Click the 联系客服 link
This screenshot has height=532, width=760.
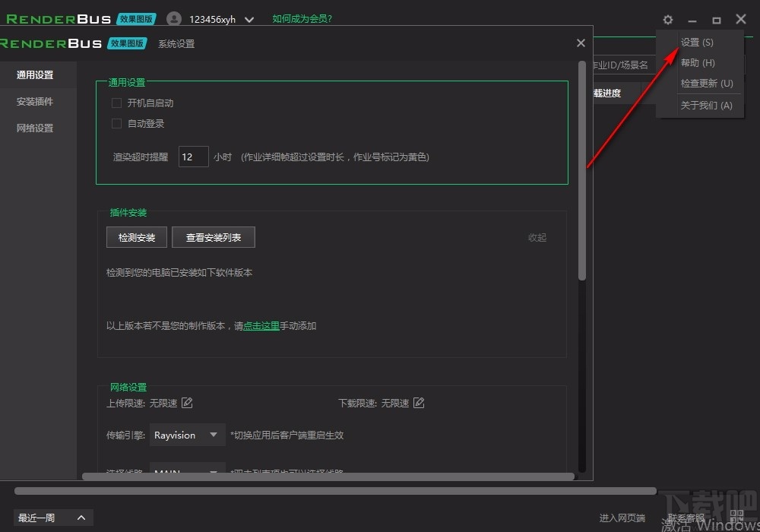[x=686, y=518]
